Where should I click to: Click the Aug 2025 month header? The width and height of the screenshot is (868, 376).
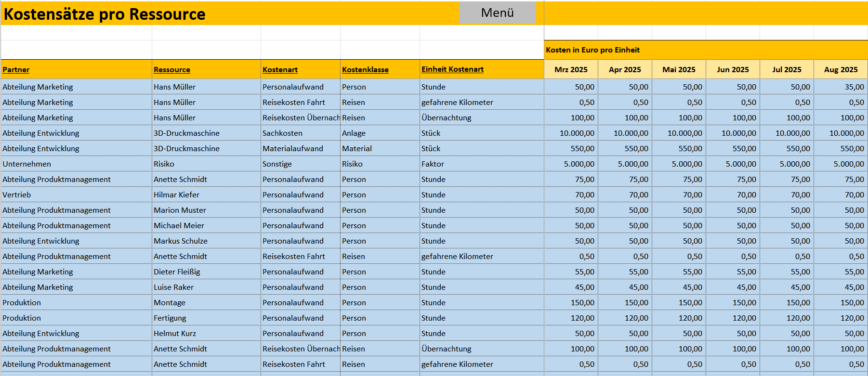click(x=841, y=69)
